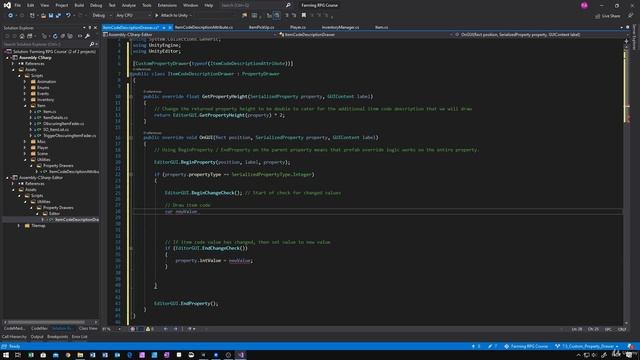Screen dimensions: 640x360
Task: Click the bookmark toolbar icon
Action: coord(304,16)
